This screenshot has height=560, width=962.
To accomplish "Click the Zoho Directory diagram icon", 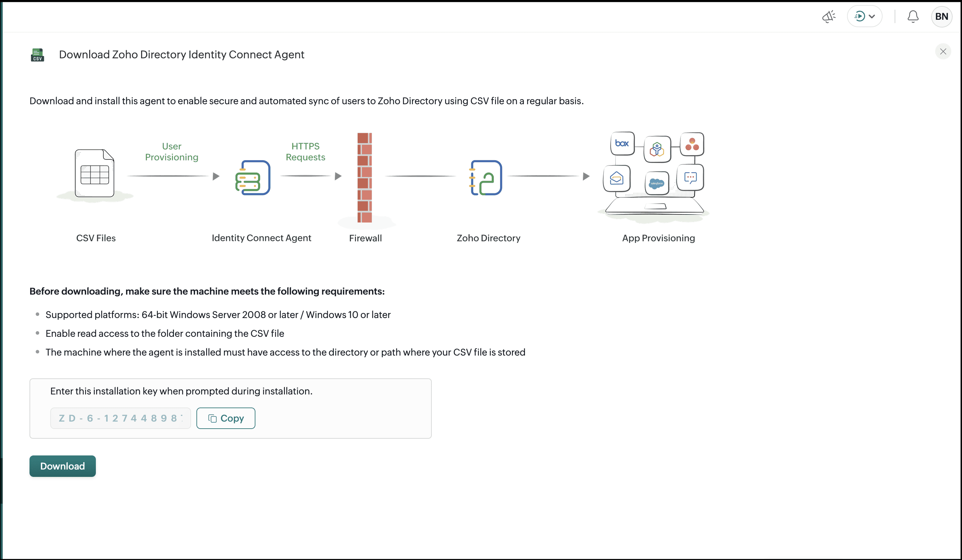I will tap(486, 178).
